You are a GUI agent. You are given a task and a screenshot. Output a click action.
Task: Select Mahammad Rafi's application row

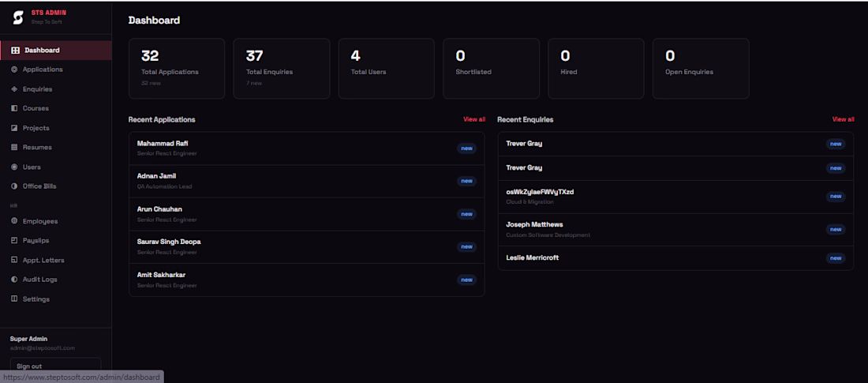tap(307, 148)
